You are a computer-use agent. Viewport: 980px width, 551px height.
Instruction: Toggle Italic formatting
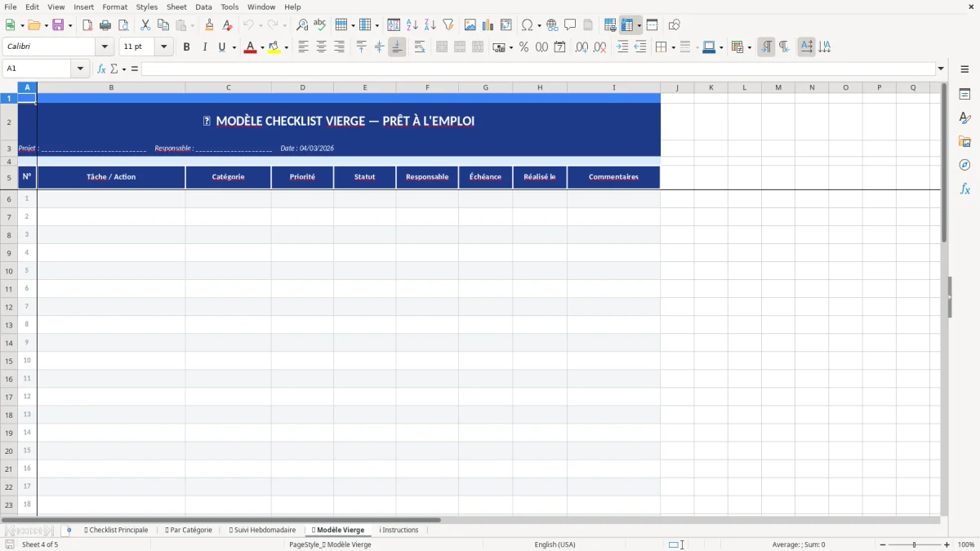(204, 47)
